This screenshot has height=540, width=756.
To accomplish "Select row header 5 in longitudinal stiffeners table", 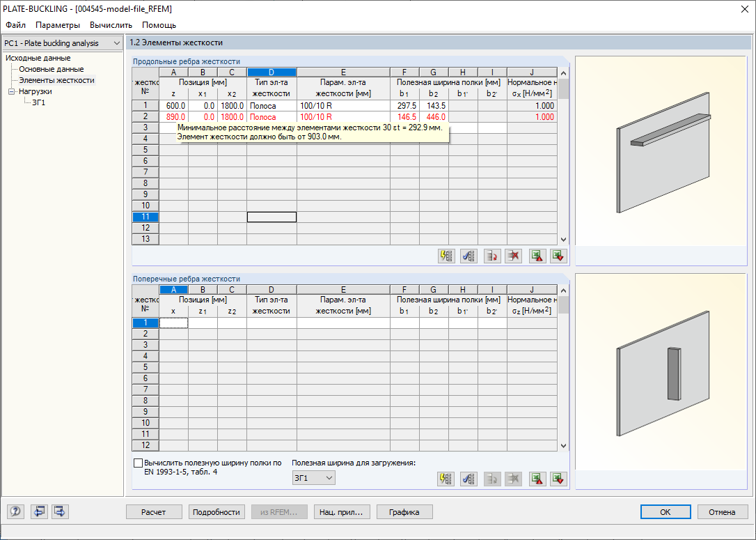I will [145, 150].
